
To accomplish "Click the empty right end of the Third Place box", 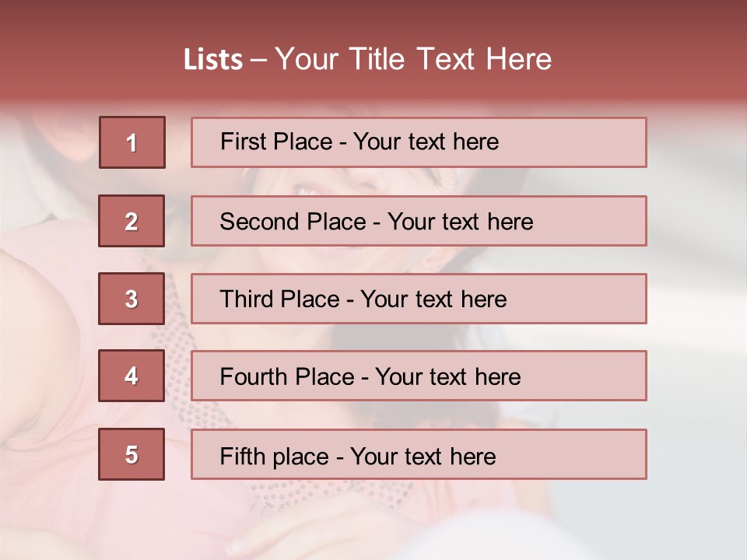I will pyautogui.click(x=591, y=299).
